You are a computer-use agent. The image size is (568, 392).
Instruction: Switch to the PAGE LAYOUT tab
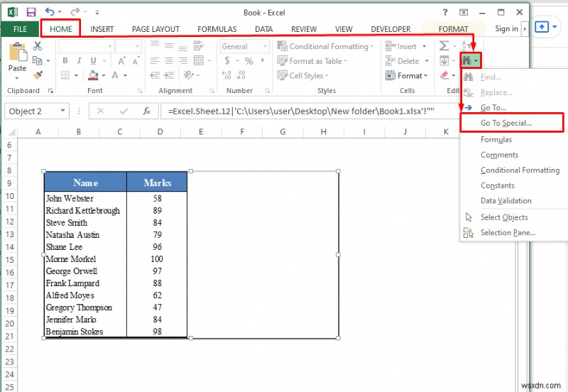pos(155,29)
